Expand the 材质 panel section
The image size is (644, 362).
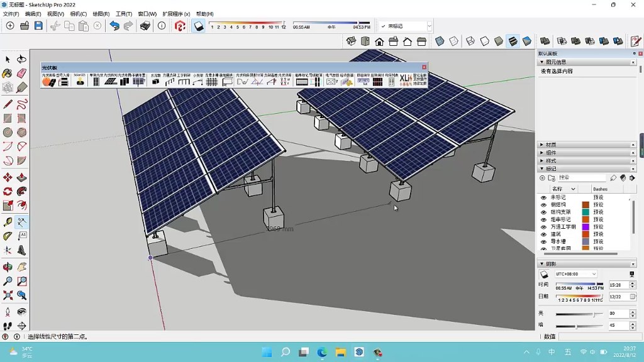pyautogui.click(x=550, y=145)
